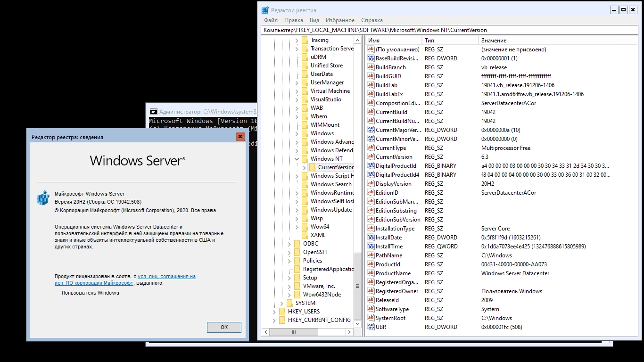Click the Registry Editor title bar icon
Viewport: 644px width, 362px height.
pos(265,10)
